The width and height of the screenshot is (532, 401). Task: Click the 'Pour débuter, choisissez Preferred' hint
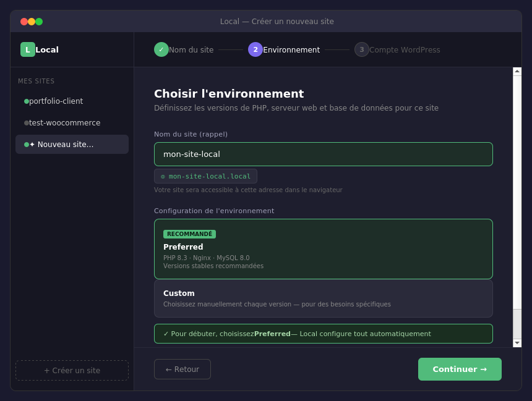point(324,334)
